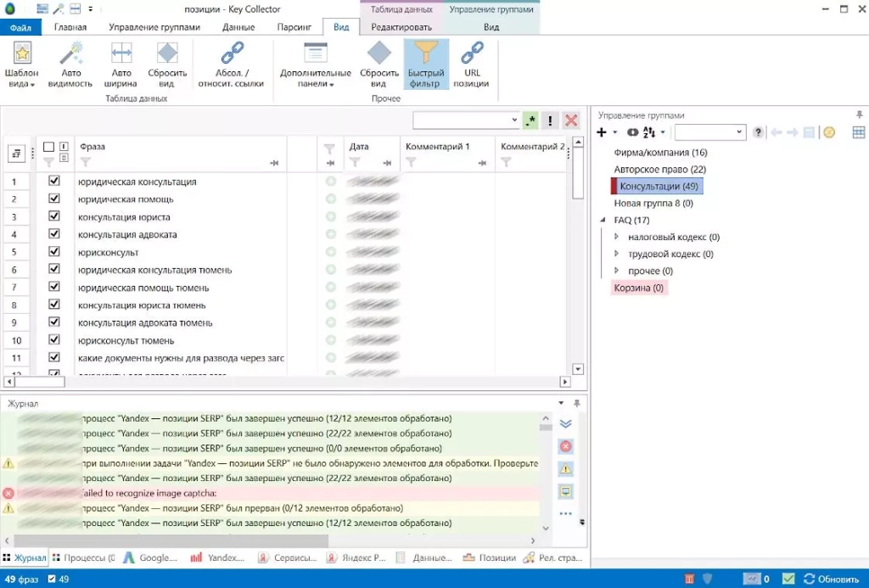Toggle regex mode in quick filter bar
The width and height of the screenshot is (869, 588).
pyautogui.click(x=530, y=120)
